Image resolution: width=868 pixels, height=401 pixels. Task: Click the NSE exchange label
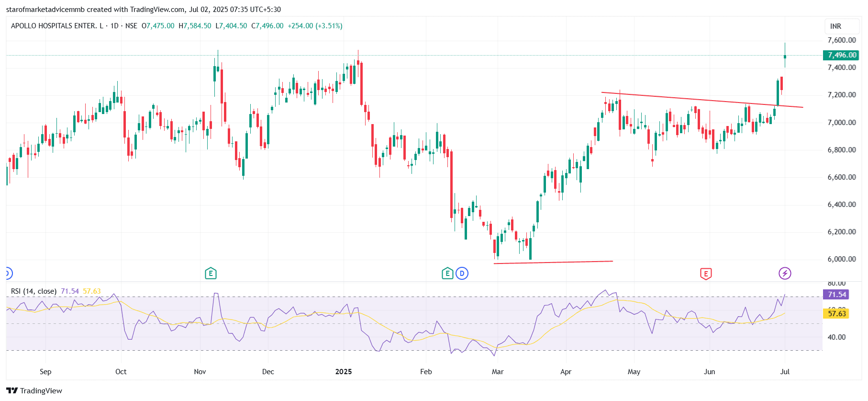pyautogui.click(x=131, y=26)
